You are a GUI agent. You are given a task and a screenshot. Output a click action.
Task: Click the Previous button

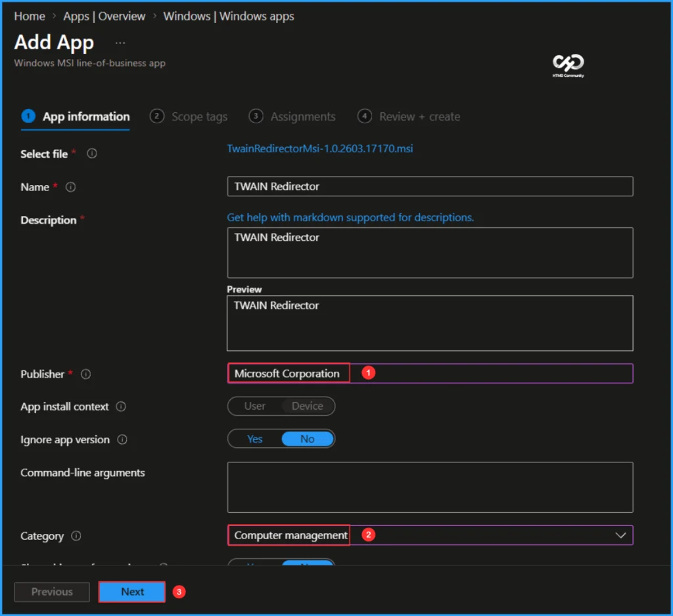(52, 592)
